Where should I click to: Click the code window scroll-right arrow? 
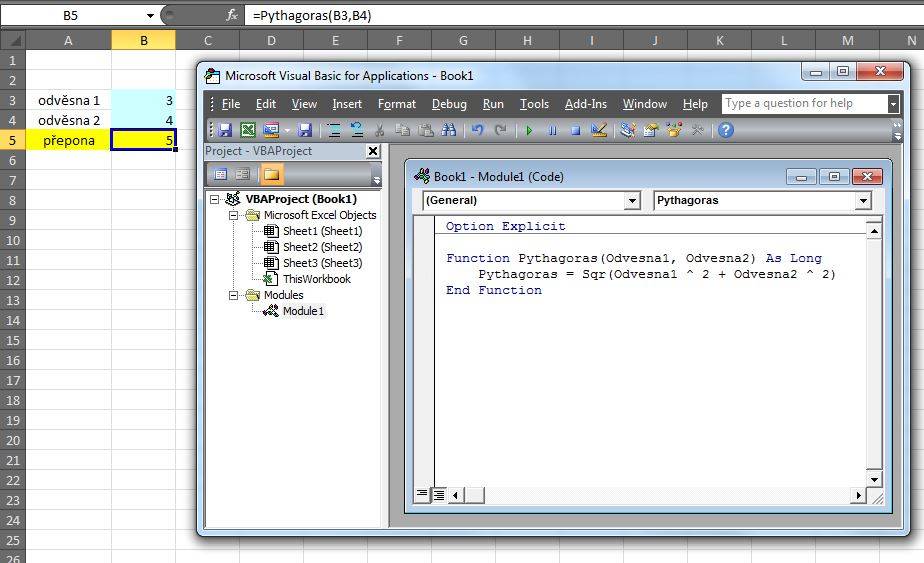(858, 495)
